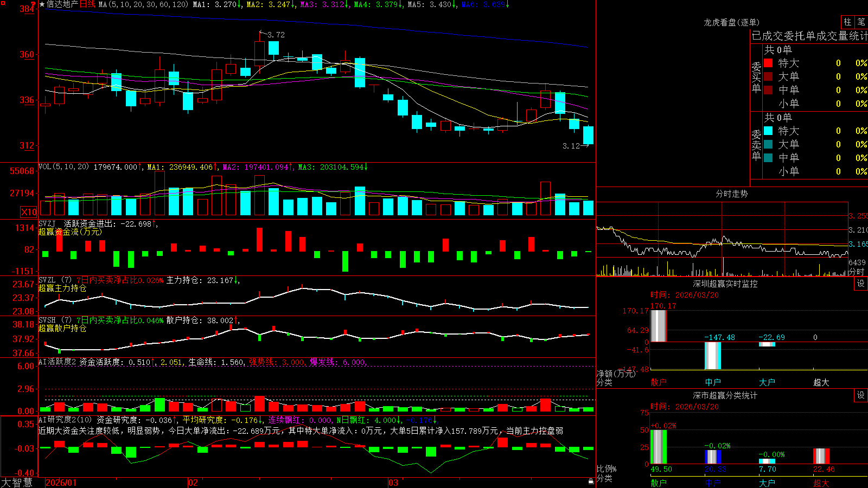Open 设 settings for 深圳超赢实时监控
The width and height of the screenshot is (868, 488).
[x=861, y=284]
